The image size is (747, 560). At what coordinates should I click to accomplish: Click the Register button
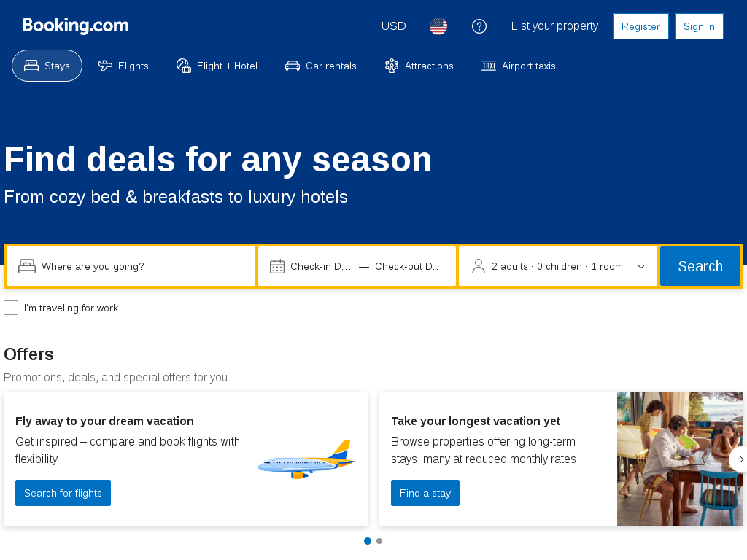(x=640, y=26)
